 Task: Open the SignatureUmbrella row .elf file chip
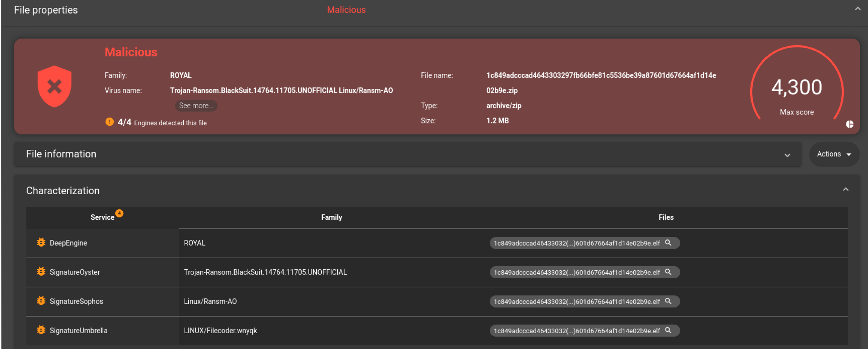point(584,331)
